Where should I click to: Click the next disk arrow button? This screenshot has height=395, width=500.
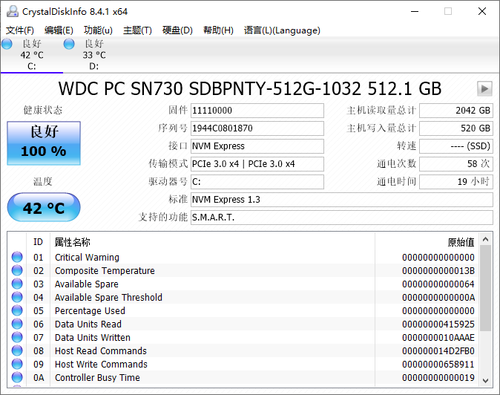point(484,89)
